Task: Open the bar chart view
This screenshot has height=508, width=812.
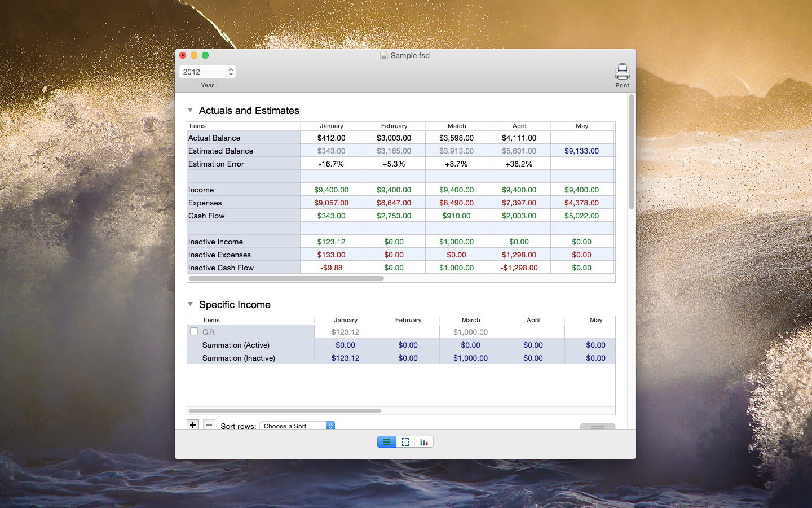Action: (424, 442)
